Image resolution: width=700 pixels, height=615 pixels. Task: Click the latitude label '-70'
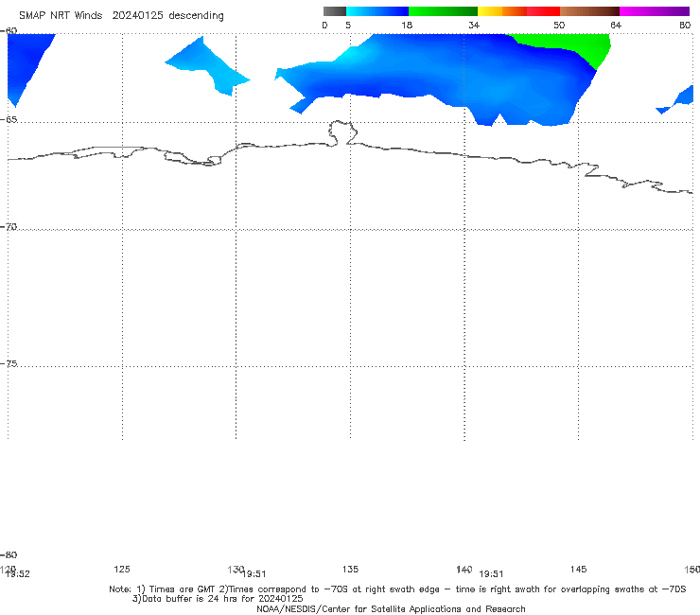pyautogui.click(x=9, y=227)
